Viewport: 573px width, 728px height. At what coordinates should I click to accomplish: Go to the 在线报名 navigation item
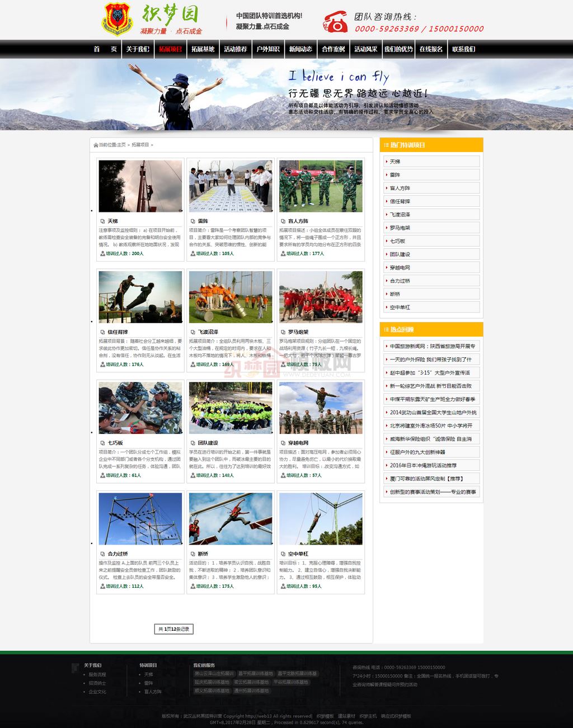coord(431,49)
